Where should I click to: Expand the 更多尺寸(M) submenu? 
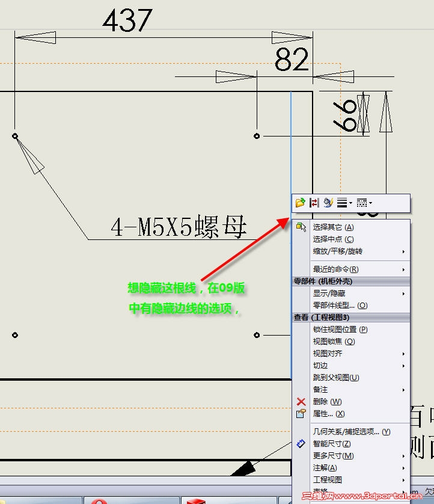pyautogui.click(x=351, y=456)
